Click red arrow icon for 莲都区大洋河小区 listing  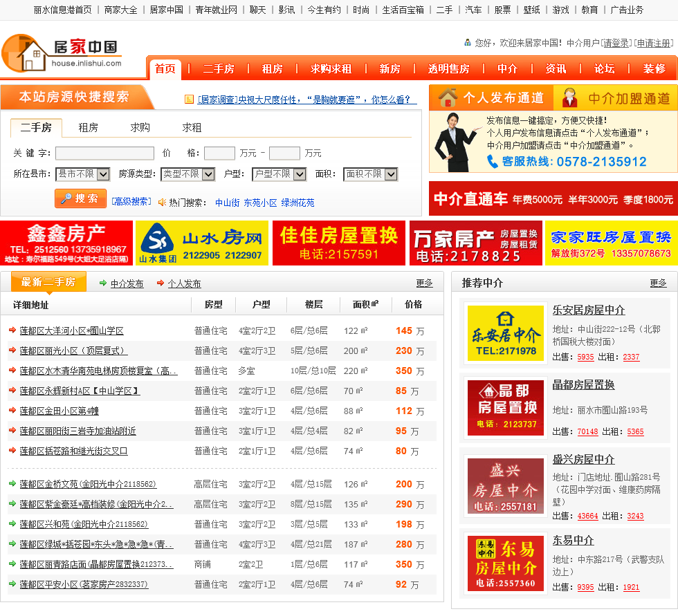(x=12, y=330)
